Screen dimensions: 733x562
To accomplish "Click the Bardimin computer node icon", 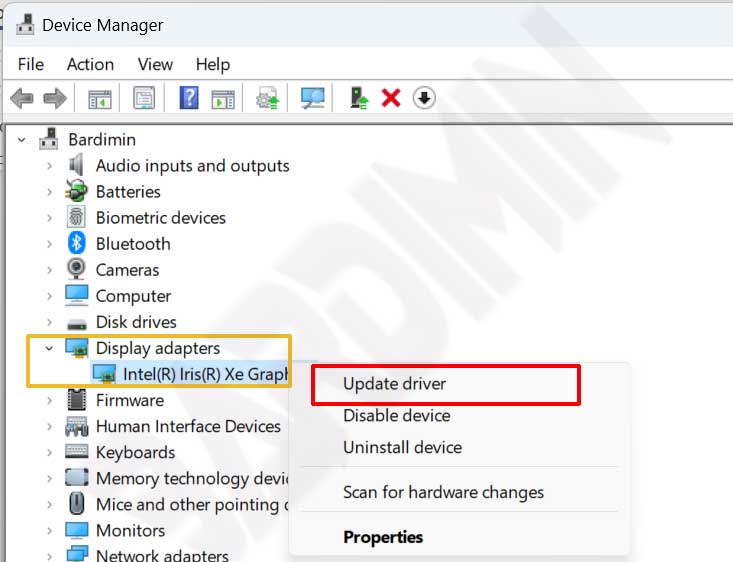I will pyautogui.click(x=49, y=139).
